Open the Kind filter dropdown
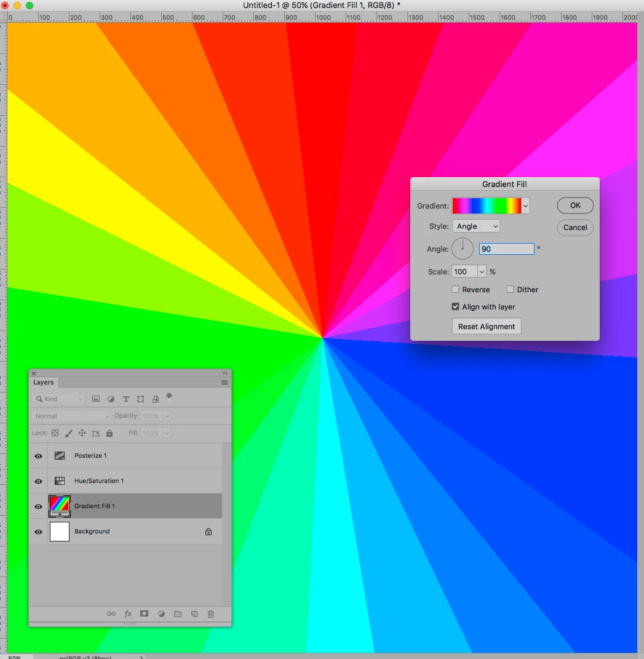The image size is (644, 659). click(x=58, y=399)
